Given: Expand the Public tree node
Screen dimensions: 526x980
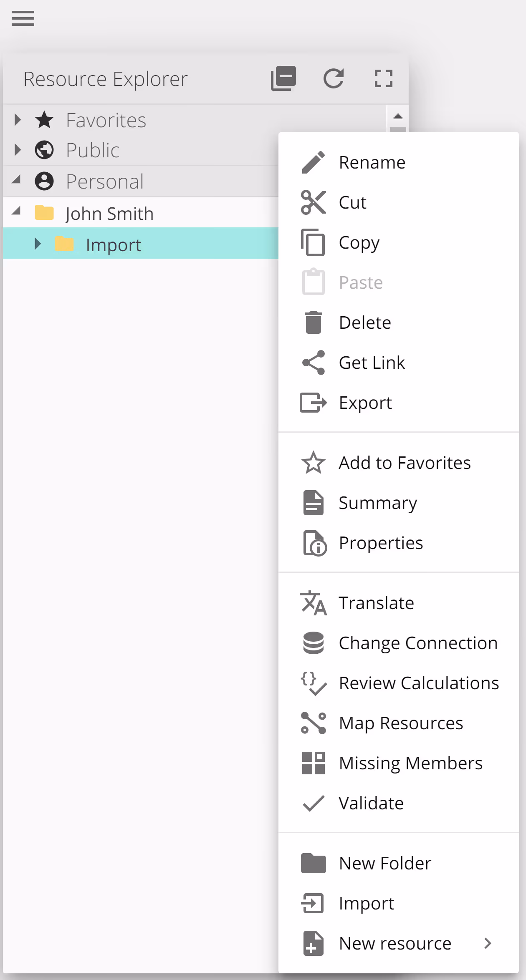Looking at the screenshot, I should tap(18, 150).
